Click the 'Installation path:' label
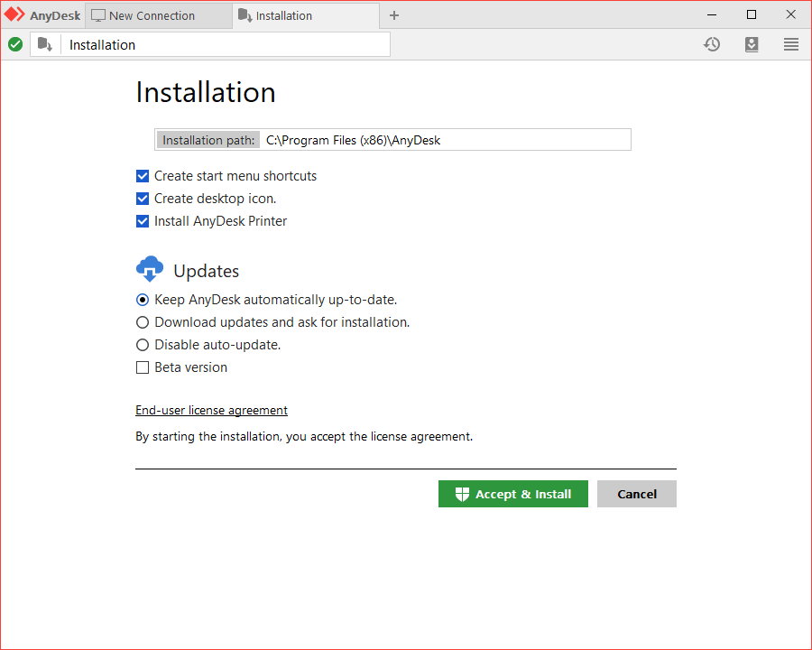The width and height of the screenshot is (812, 650). click(x=208, y=140)
